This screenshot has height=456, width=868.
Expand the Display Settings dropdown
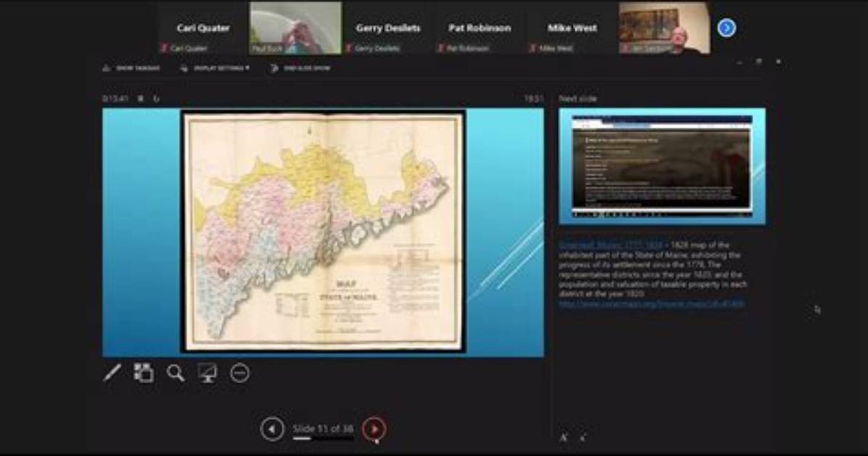point(215,68)
